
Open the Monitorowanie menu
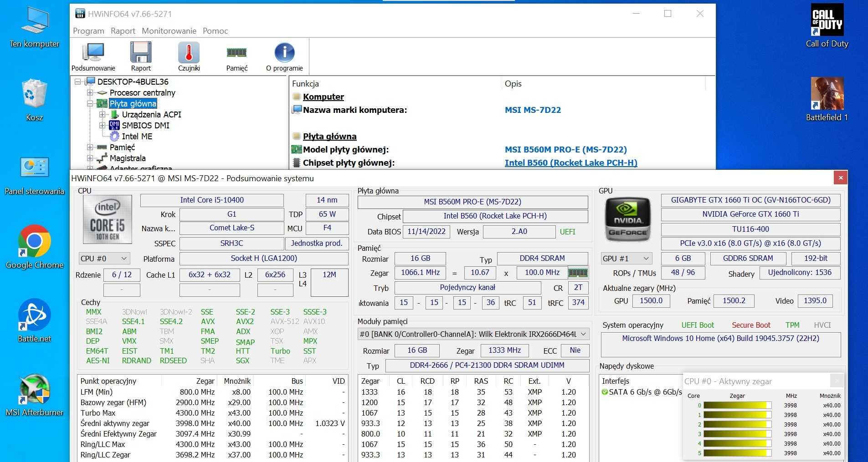pos(169,31)
